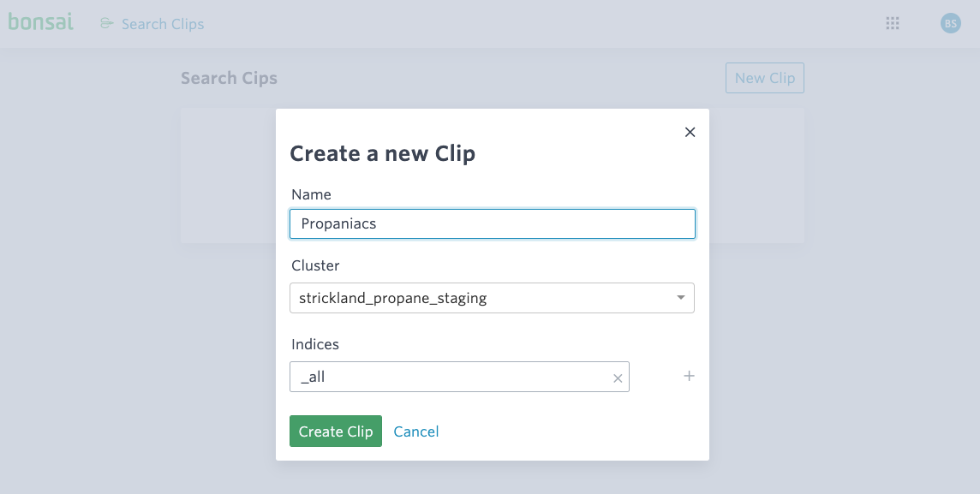This screenshot has height=494, width=980.
Task: Click the caret icon on the Cluster field
Action: click(681, 297)
